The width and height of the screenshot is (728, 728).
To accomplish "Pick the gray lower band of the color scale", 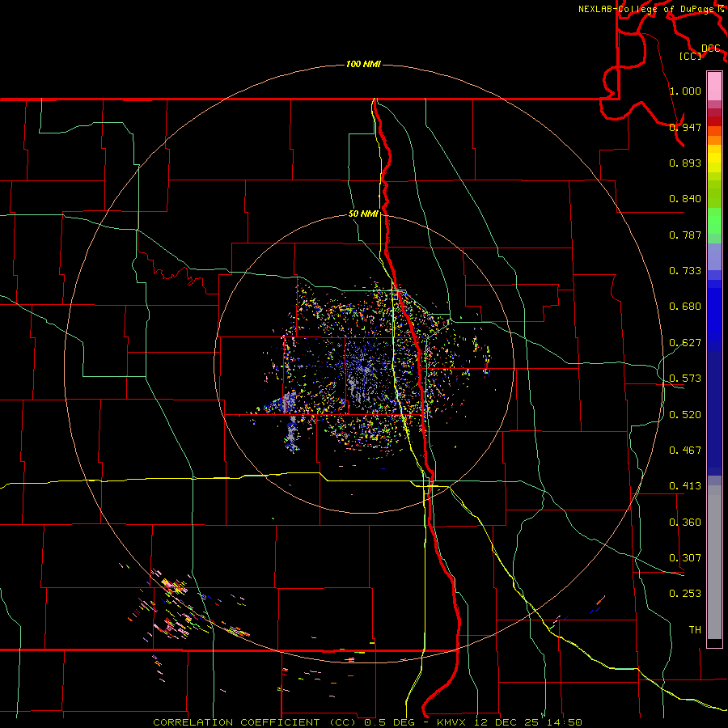I will pyautogui.click(x=714, y=562).
